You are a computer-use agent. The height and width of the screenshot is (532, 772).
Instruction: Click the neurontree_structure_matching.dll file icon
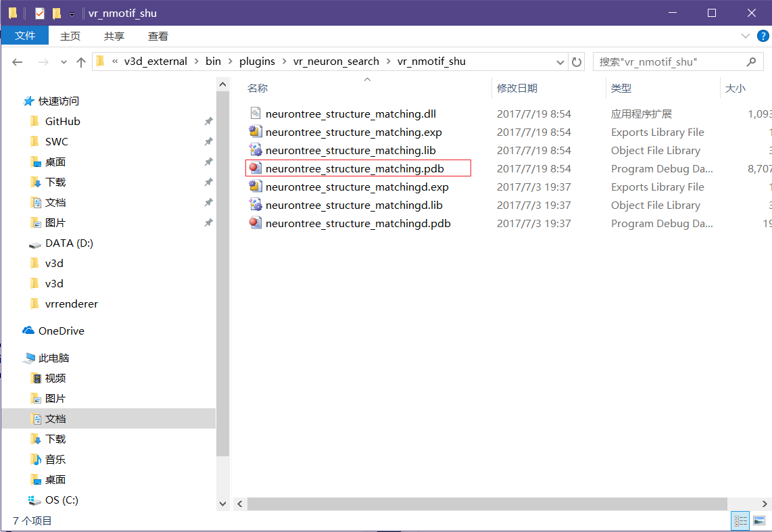[255, 114]
